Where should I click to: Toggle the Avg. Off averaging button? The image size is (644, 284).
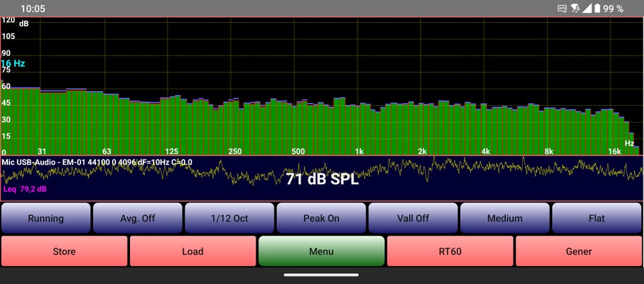tap(138, 218)
